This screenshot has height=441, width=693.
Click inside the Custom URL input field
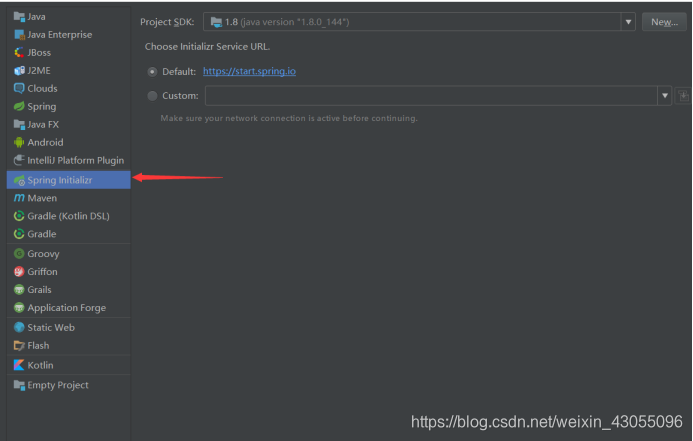click(431, 95)
